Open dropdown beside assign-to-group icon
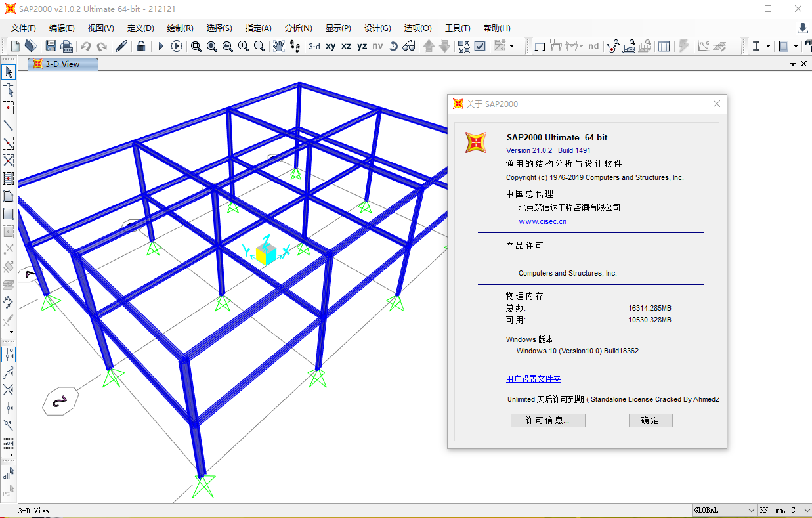 [x=511, y=46]
